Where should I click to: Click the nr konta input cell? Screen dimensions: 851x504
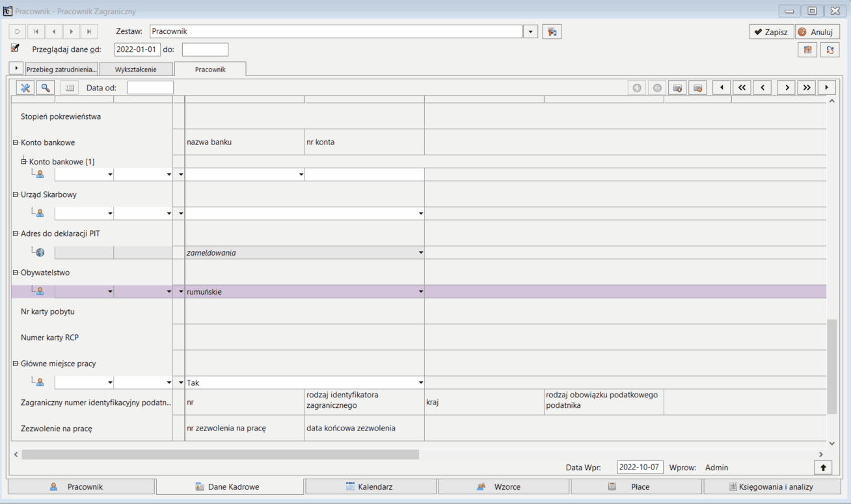364,174
